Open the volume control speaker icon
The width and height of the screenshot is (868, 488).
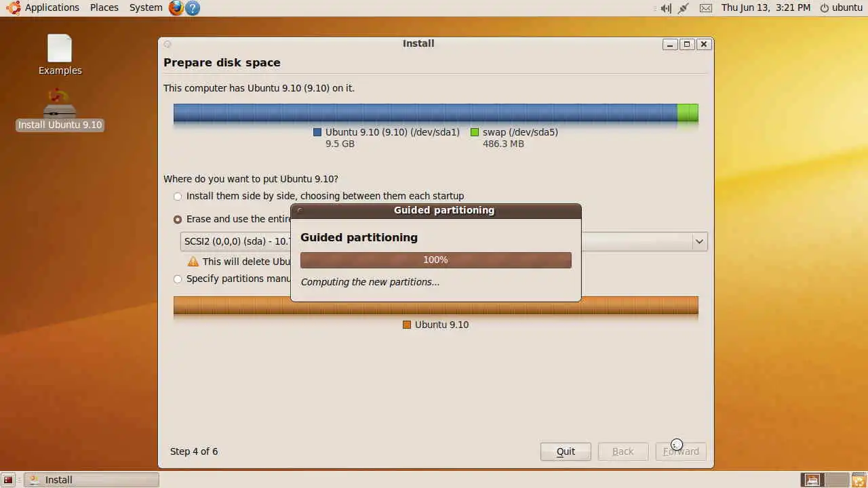pos(666,8)
